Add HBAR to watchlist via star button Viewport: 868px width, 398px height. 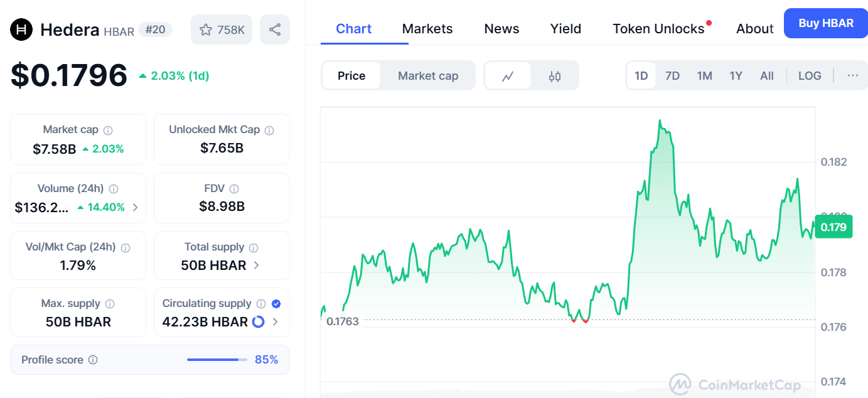pos(222,30)
